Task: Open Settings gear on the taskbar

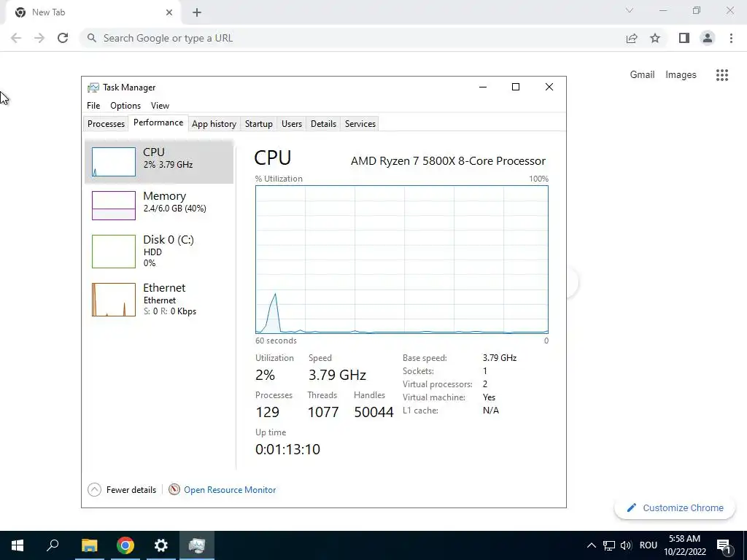Action: click(161, 545)
